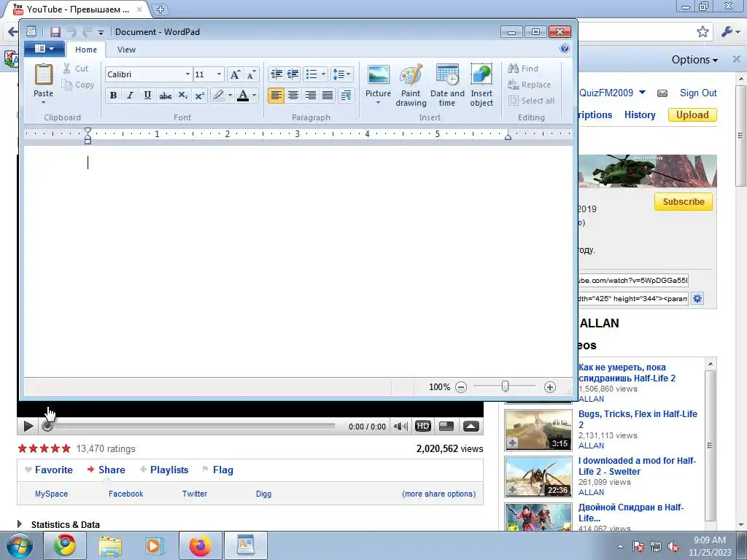Viewport: 747px width, 560px height.
Task: Apply strikethrough formatting
Action: [166, 96]
